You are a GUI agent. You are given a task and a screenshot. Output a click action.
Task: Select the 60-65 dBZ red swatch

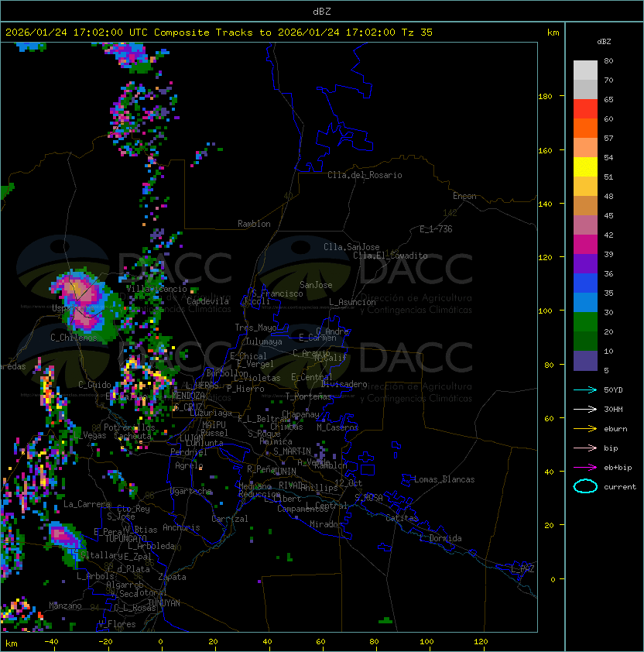[x=585, y=109]
